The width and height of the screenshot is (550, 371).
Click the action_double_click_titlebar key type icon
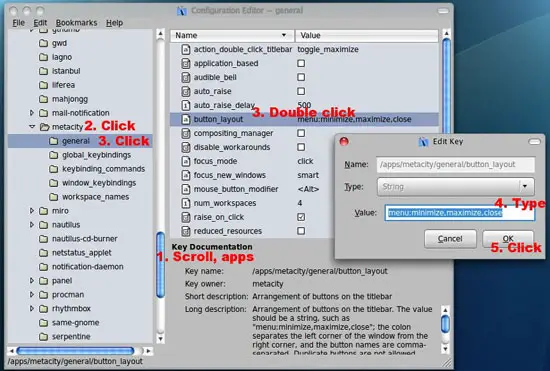186,49
